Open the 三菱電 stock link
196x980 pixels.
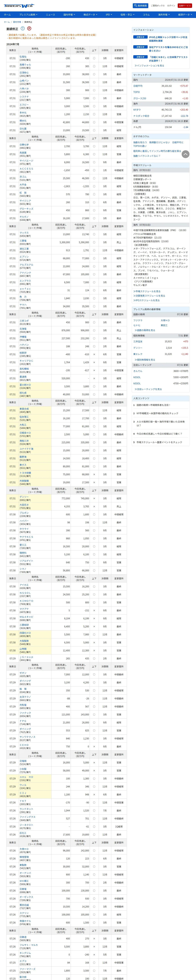[x=23, y=240]
